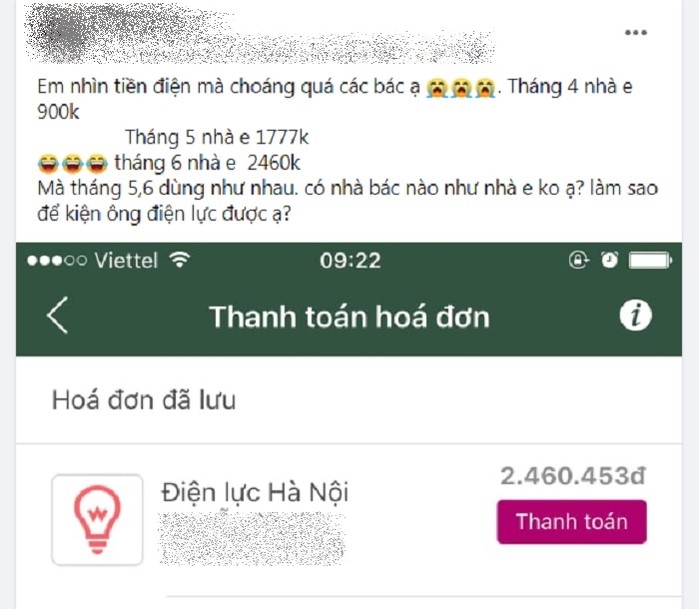Click the Hoá đơn đã lưu section header

pyautogui.click(x=144, y=400)
